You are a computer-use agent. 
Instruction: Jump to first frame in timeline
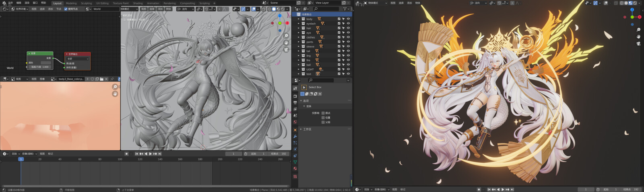(136, 153)
